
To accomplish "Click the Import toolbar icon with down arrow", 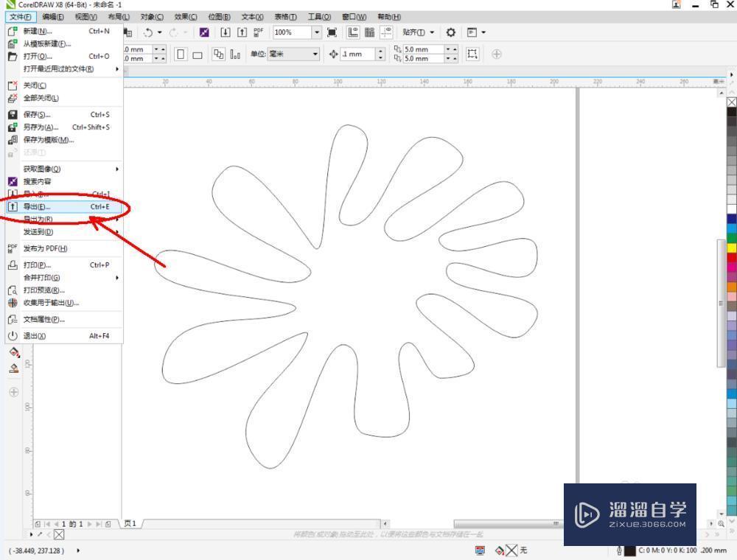I will point(225,32).
